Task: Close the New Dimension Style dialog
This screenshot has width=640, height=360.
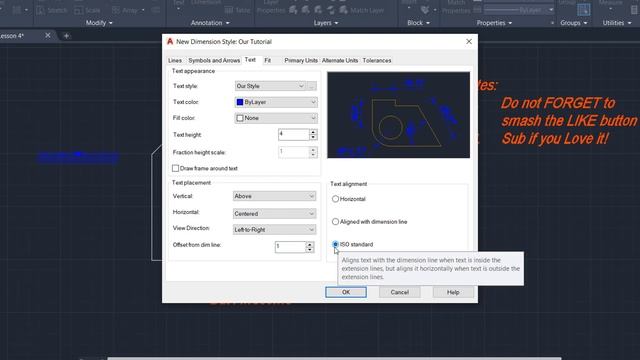Action: 469,42
